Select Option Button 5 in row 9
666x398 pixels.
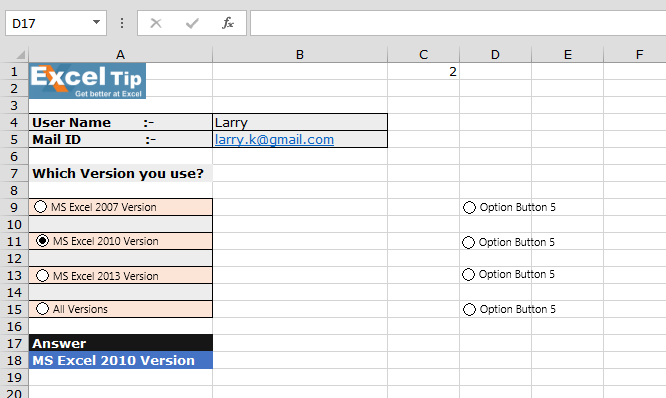pyautogui.click(x=469, y=207)
